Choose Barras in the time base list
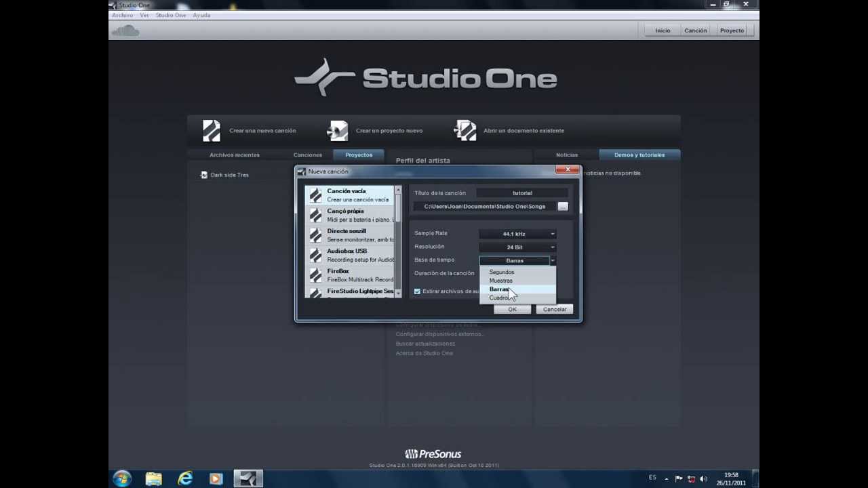The height and width of the screenshot is (488, 868). click(x=518, y=289)
